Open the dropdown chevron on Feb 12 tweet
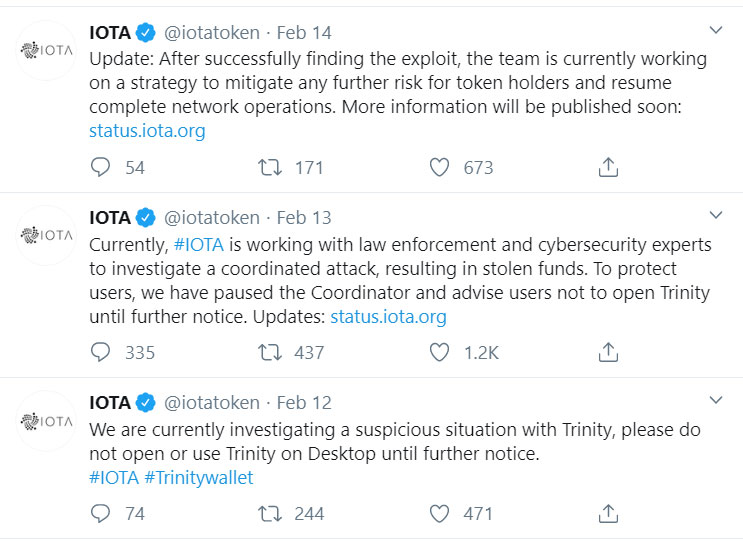This screenshot has height=541, width=743. pos(716,400)
